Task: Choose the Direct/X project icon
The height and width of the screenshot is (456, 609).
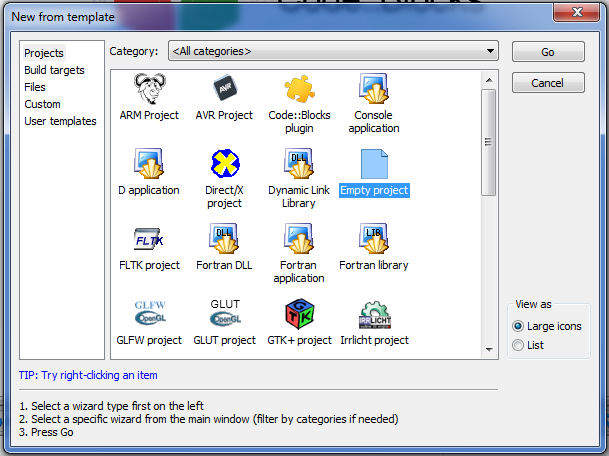Action: 225,164
